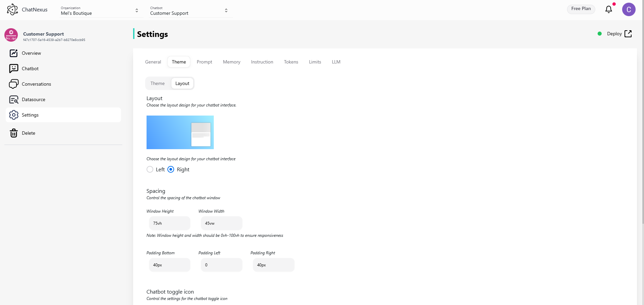Click the Datasource search icon
Viewport: 644px width, 305px height.
click(13, 99)
